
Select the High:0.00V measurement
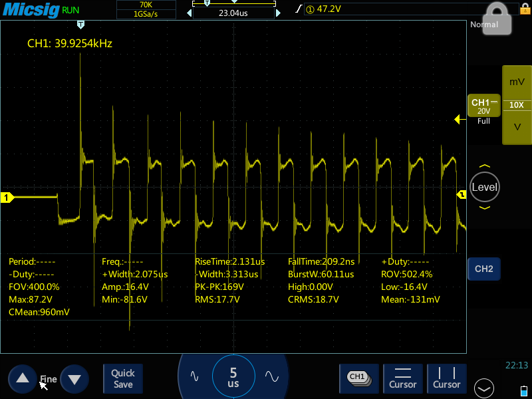(x=310, y=287)
